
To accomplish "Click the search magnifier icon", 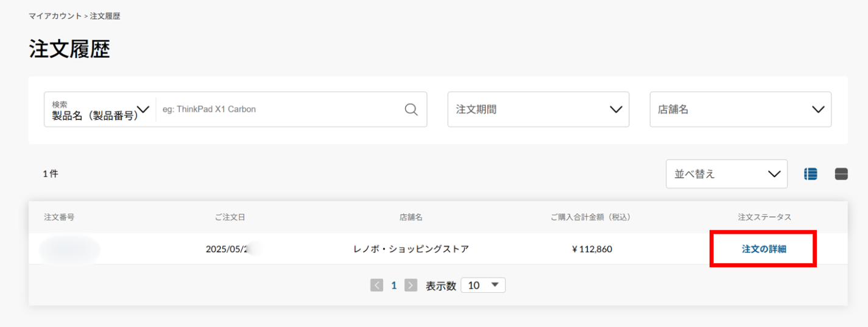I will tap(411, 110).
